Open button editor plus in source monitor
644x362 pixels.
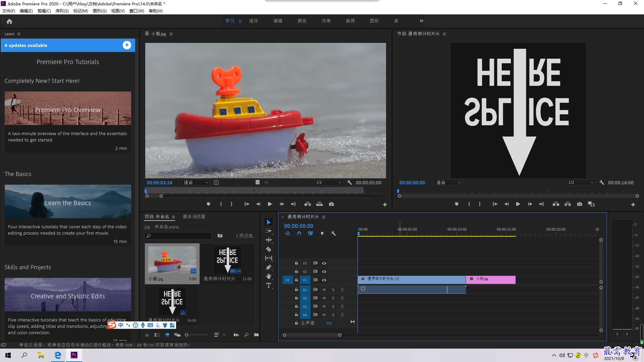pyautogui.click(x=385, y=204)
